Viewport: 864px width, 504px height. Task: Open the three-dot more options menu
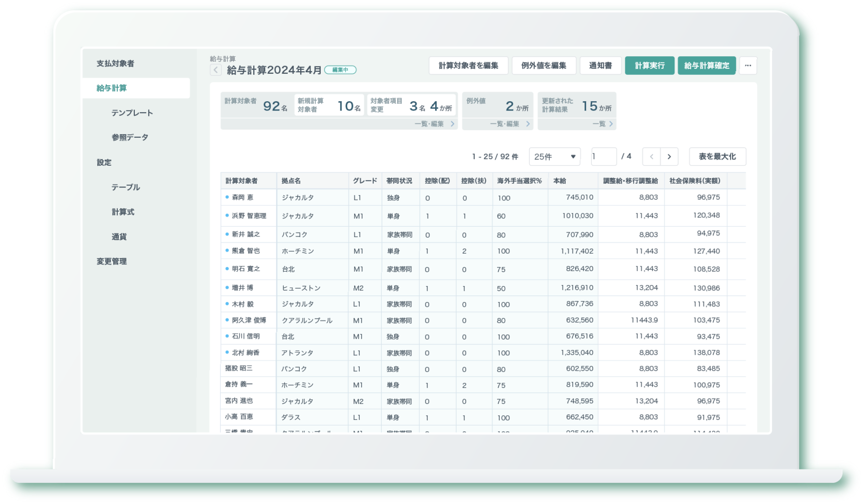[748, 66]
